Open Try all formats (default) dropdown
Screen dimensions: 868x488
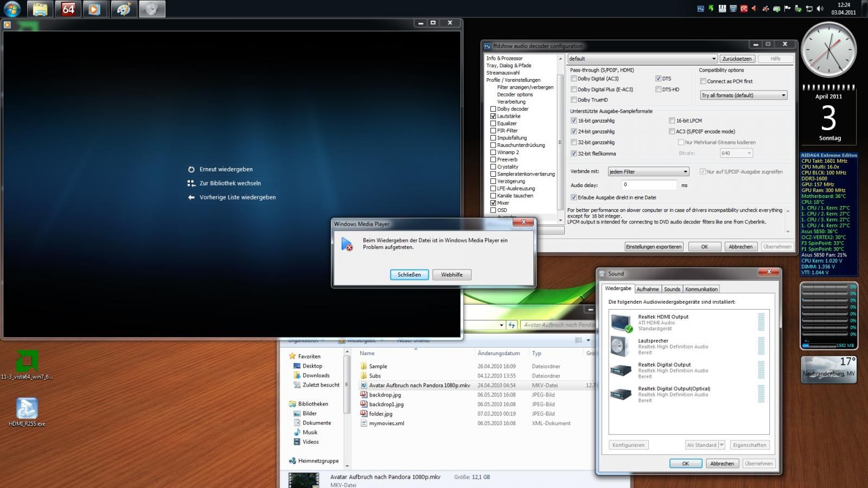pyautogui.click(x=744, y=95)
